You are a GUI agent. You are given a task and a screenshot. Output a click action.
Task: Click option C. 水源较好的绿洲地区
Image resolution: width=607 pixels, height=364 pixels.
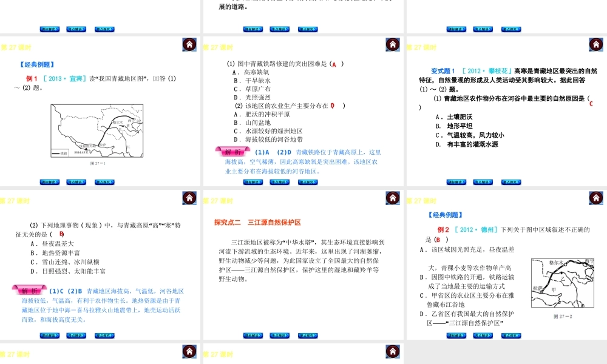[268, 131]
